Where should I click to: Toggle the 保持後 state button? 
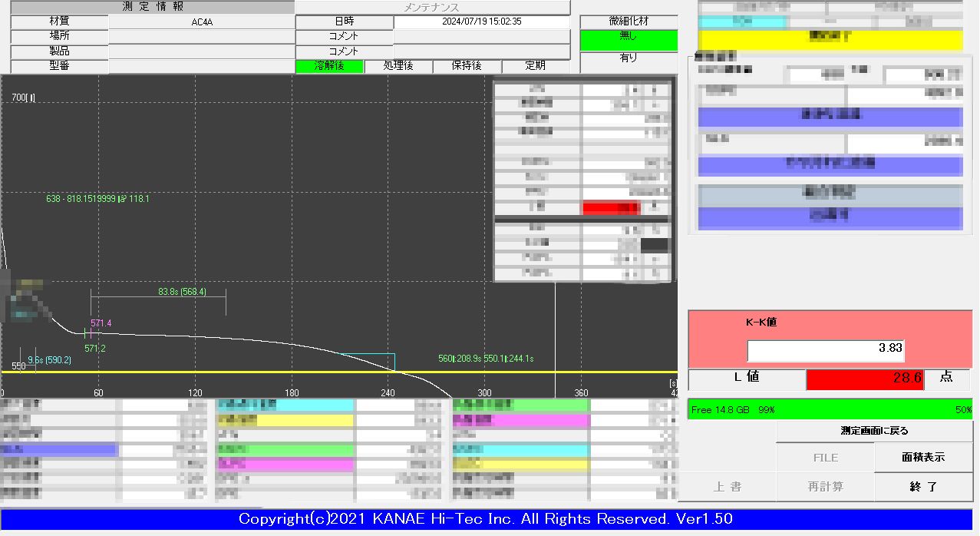[x=467, y=66]
